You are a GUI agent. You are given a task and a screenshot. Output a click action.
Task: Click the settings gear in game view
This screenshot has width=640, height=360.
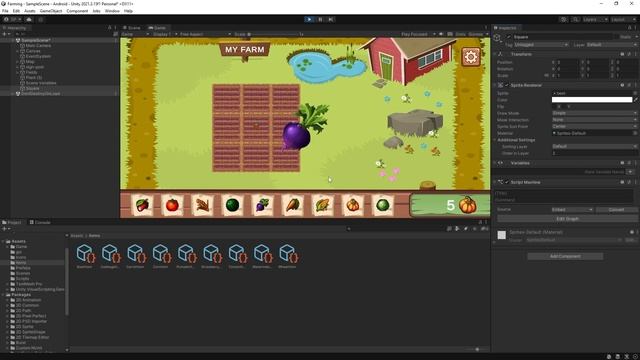[471, 57]
